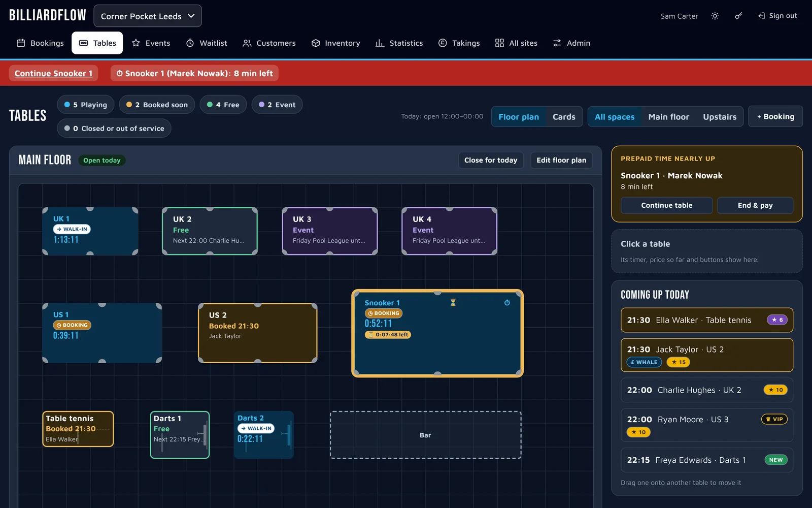
Task: Show All spaces
Action: click(615, 116)
